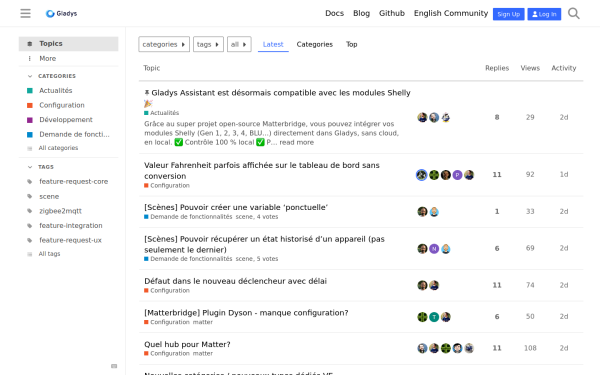Click the purple P avatar on Fahrenheit topic

457,175
